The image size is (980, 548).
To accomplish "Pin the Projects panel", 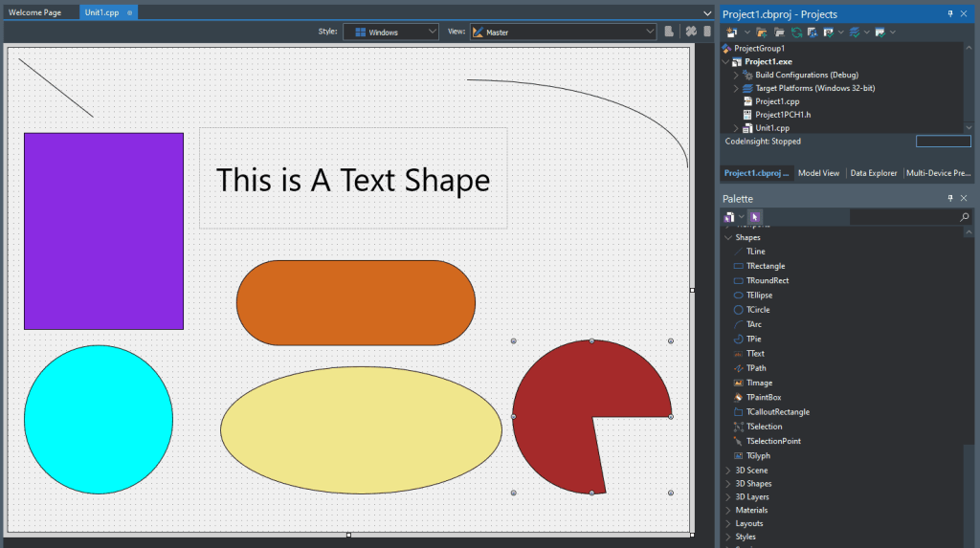I will click(x=950, y=13).
